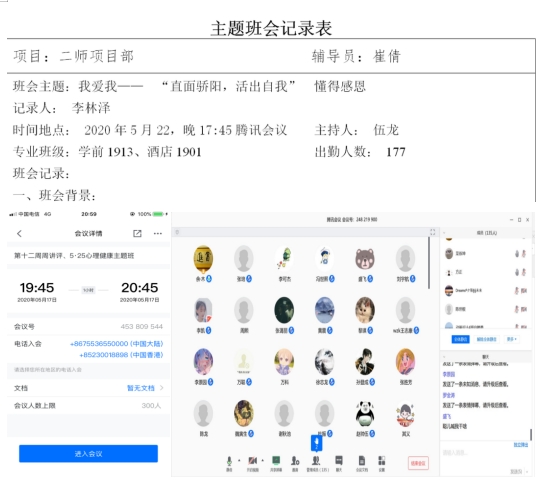Mute the microphone in meeting toolbar
Image resolution: width=560 pixels, height=502 pixels.
pyautogui.click(x=229, y=461)
